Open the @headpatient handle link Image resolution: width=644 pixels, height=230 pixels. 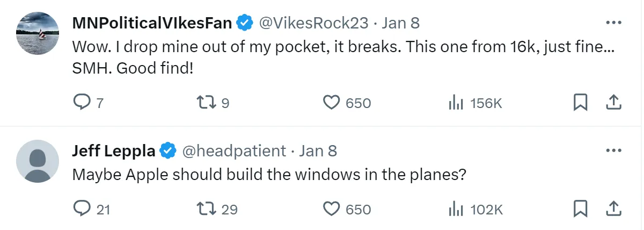[234, 151]
